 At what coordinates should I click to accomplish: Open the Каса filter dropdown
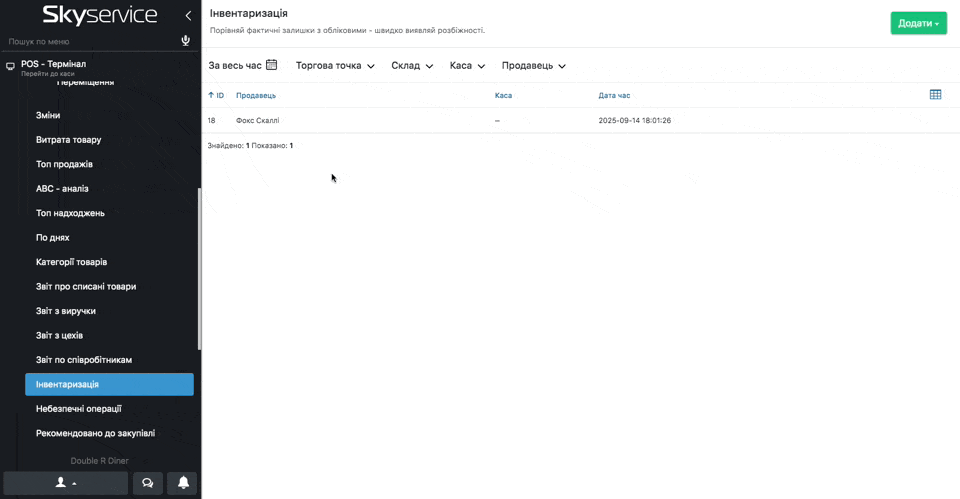click(467, 66)
